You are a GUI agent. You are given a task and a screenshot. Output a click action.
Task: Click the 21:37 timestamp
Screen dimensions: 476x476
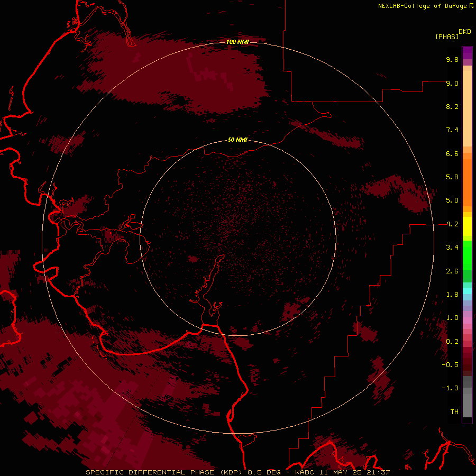pyautogui.click(x=378, y=472)
